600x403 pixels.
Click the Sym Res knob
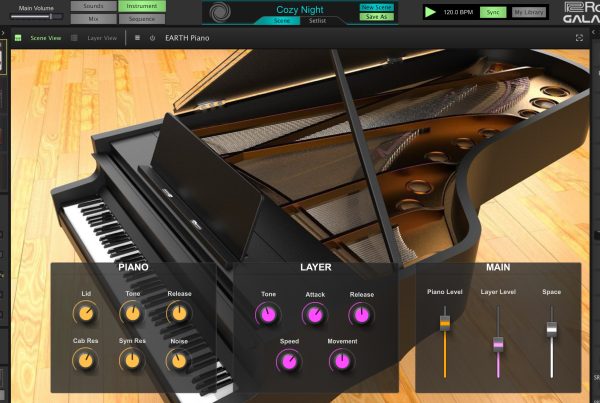[132, 361]
